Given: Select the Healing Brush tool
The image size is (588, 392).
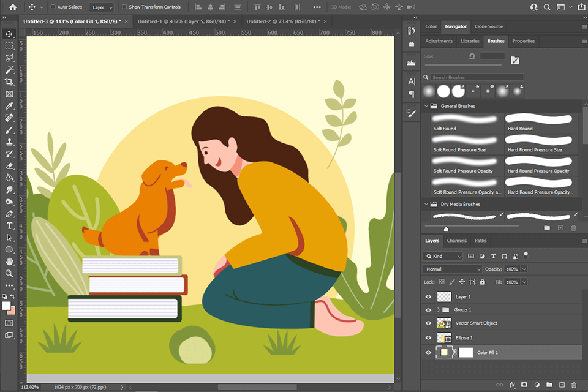Looking at the screenshot, I should coord(9,118).
